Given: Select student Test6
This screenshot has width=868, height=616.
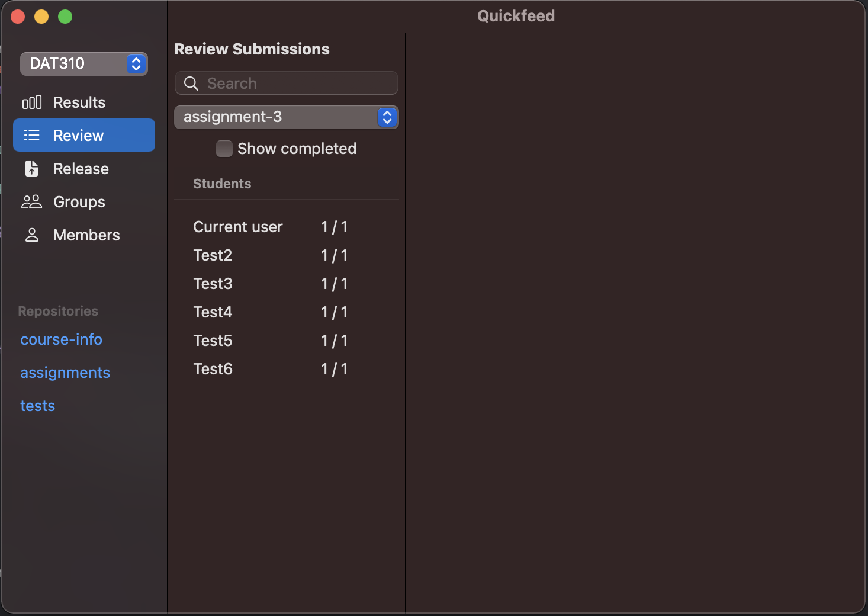Looking at the screenshot, I should click(x=287, y=369).
